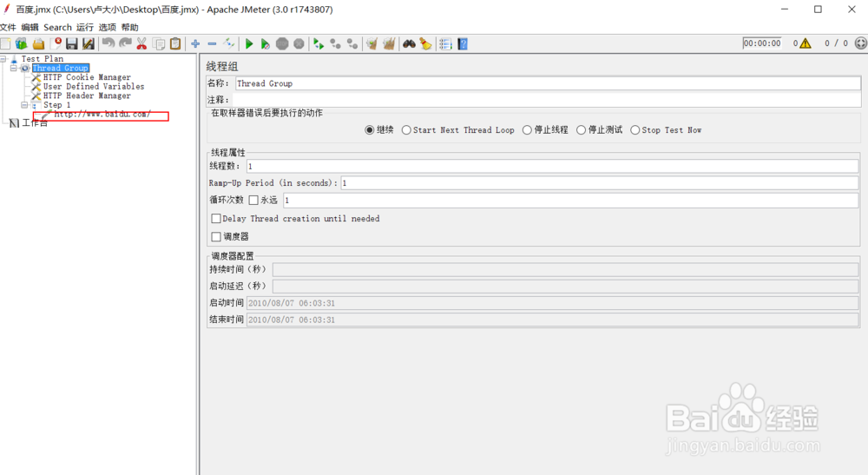Expand all tree nodes with the plus icon
Viewport: 868px width, 475px height.
click(195, 43)
